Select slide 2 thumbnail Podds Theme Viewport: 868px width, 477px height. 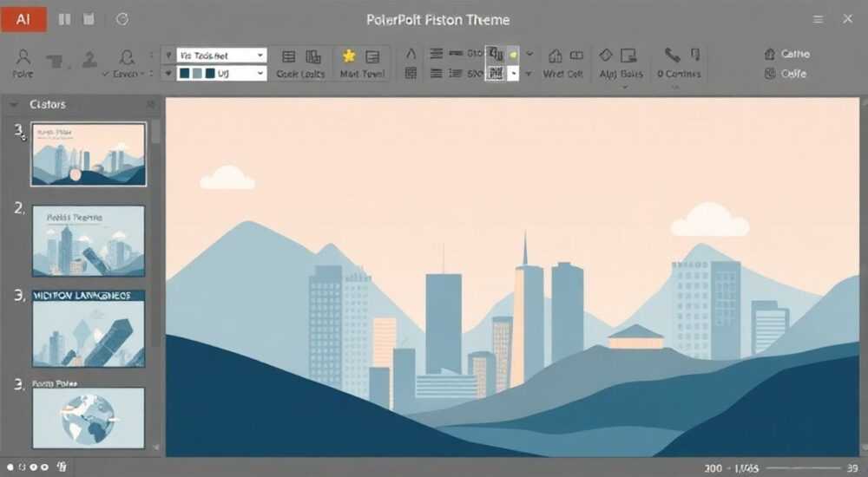(x=89, y=241)
